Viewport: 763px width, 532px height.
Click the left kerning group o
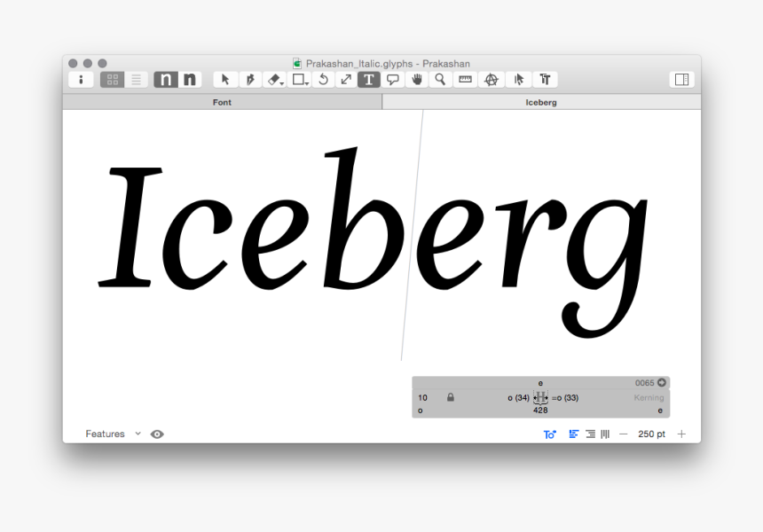point(421,411)
